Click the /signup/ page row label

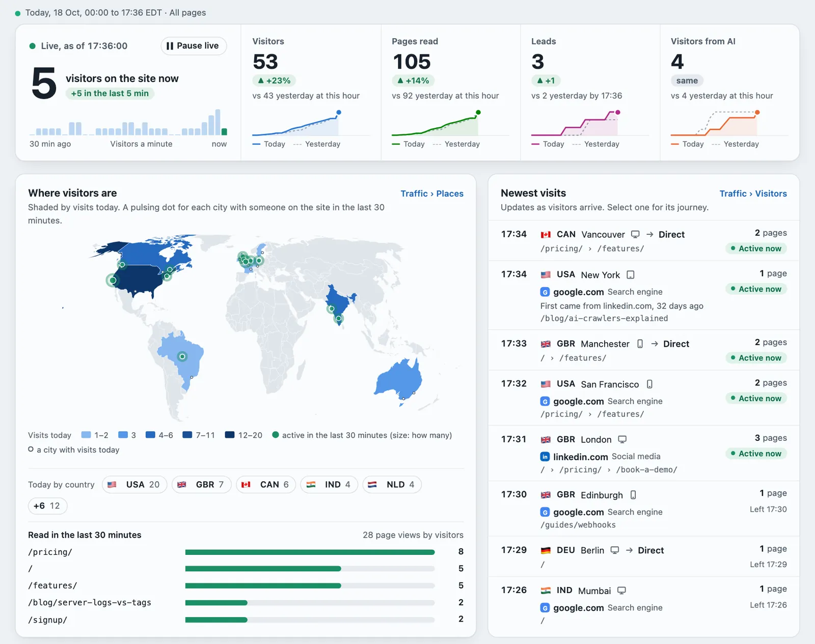[x=48, y=620]
